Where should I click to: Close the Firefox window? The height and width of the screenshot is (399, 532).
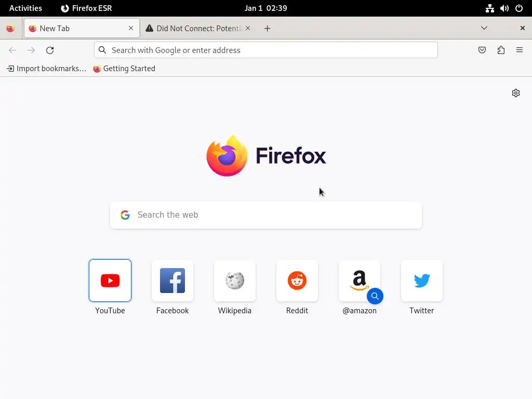click(523, 28)
